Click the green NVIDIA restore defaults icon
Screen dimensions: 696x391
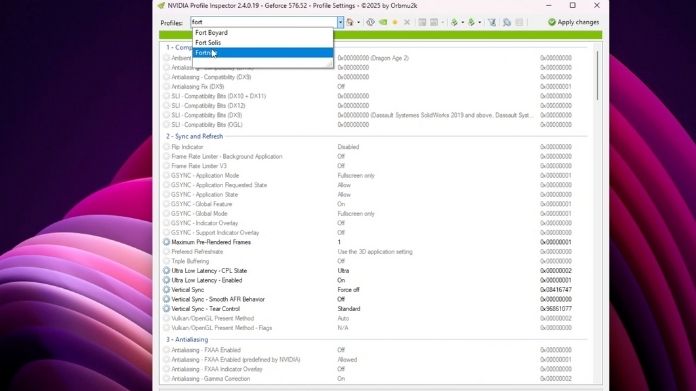(x=383, y=22)
